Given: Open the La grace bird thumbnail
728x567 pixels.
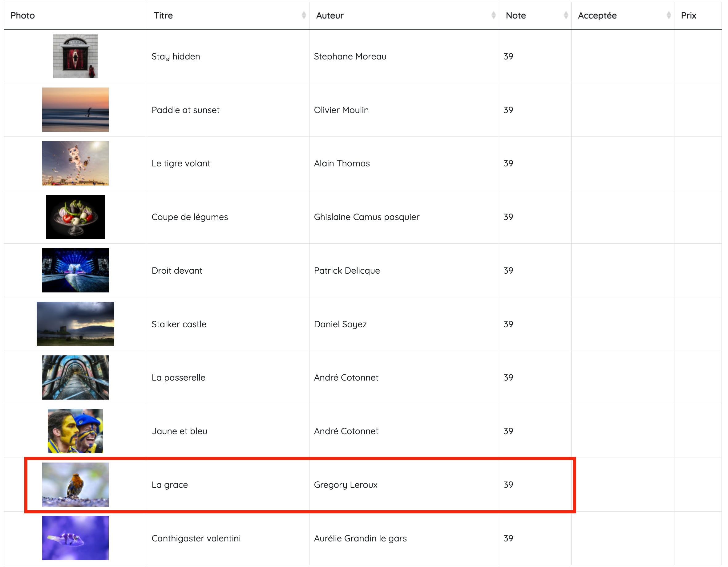Looking at the screenshot, I should [75, 485].
